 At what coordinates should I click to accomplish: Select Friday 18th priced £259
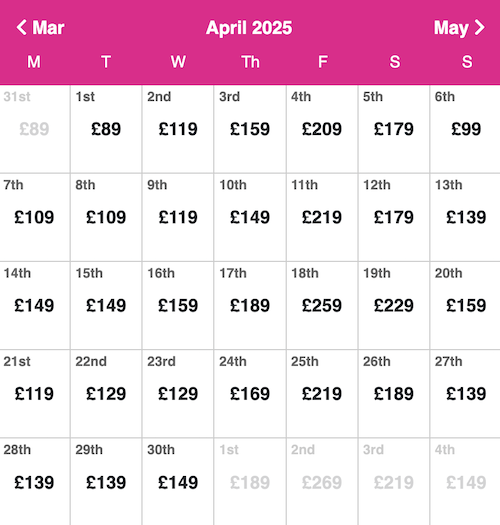pyautogui.click(x=322, y=306)
